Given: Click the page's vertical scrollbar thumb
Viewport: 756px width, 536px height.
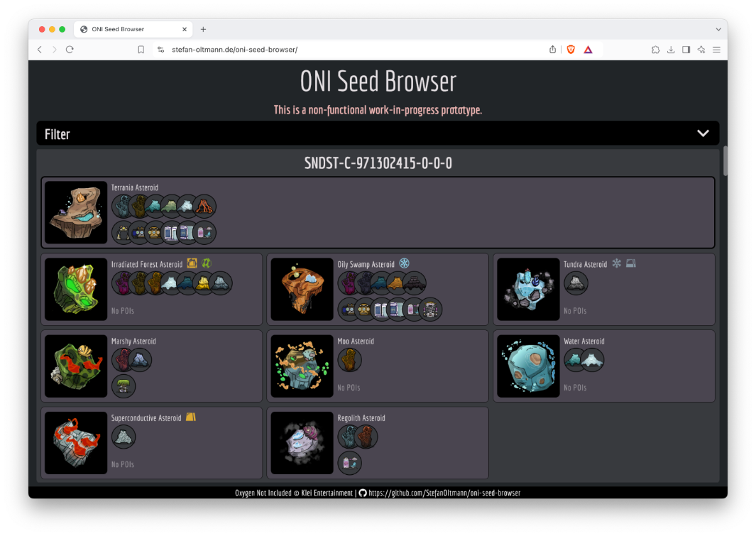Looking at the screenshot, I should point(725,161).
